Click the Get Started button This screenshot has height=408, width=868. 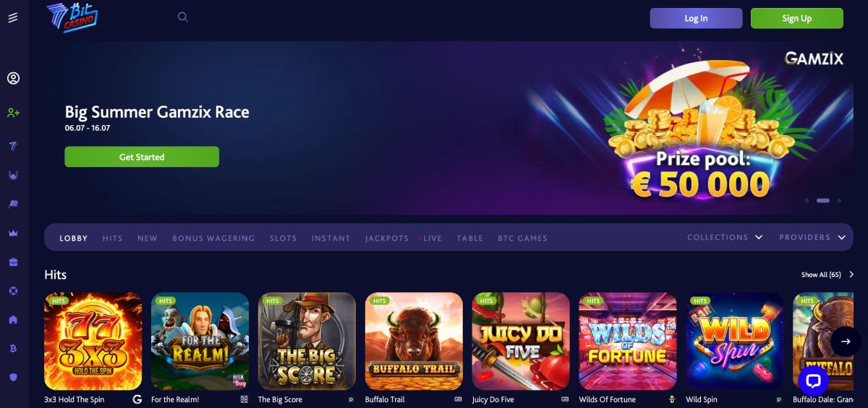142,157
